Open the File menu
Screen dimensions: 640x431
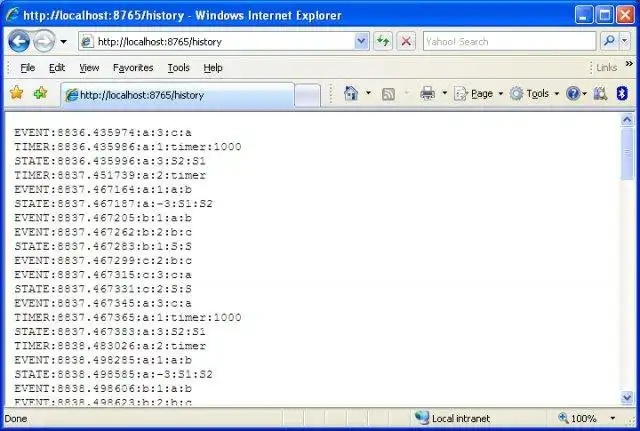coord(27,68)
